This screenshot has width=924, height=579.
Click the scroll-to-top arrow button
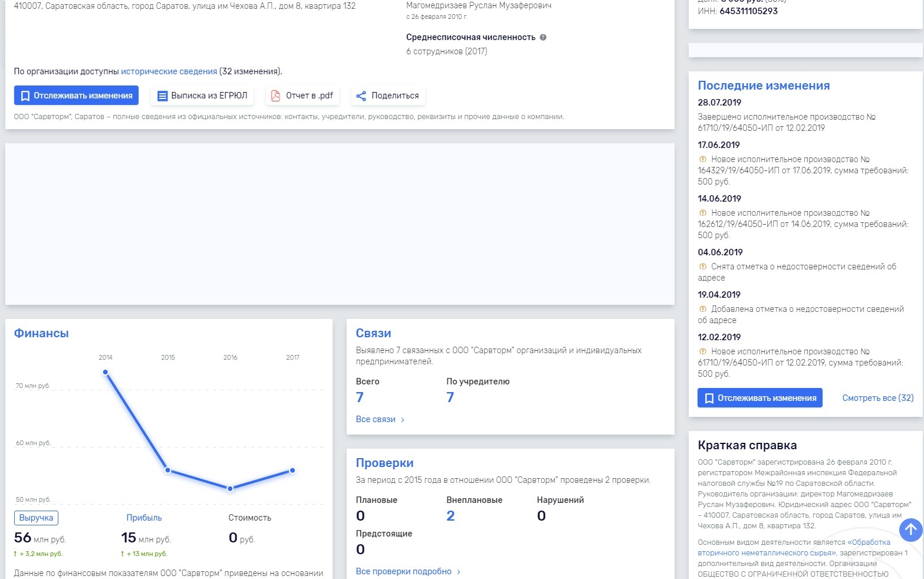[910, 529]
